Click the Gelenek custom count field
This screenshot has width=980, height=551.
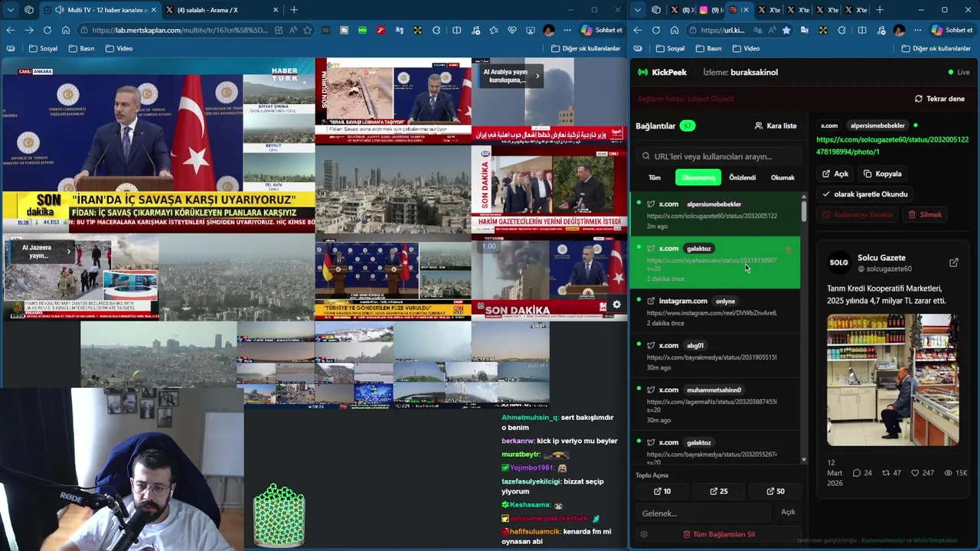[703, 513]
